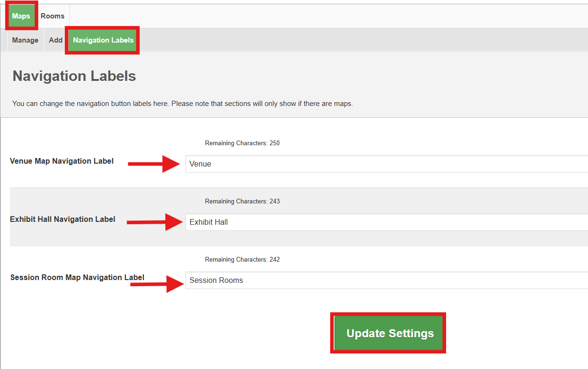
Task: Select the Navigation Labels sub-tab
Action: (x=103, y=40)
